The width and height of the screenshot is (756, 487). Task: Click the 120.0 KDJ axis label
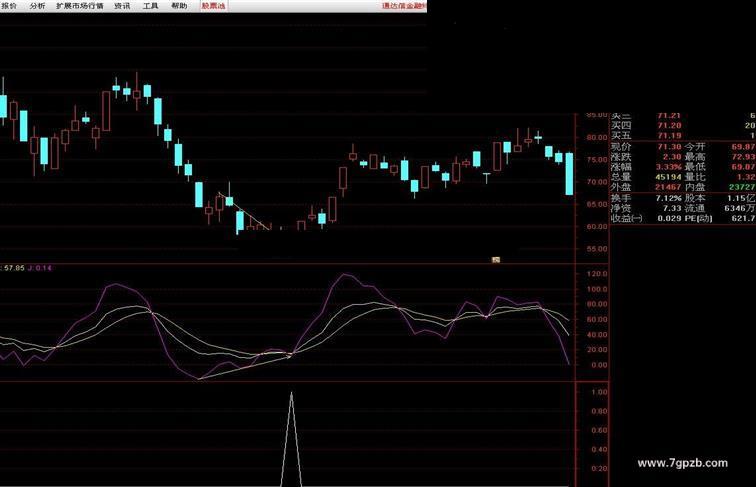coord(598,274)
